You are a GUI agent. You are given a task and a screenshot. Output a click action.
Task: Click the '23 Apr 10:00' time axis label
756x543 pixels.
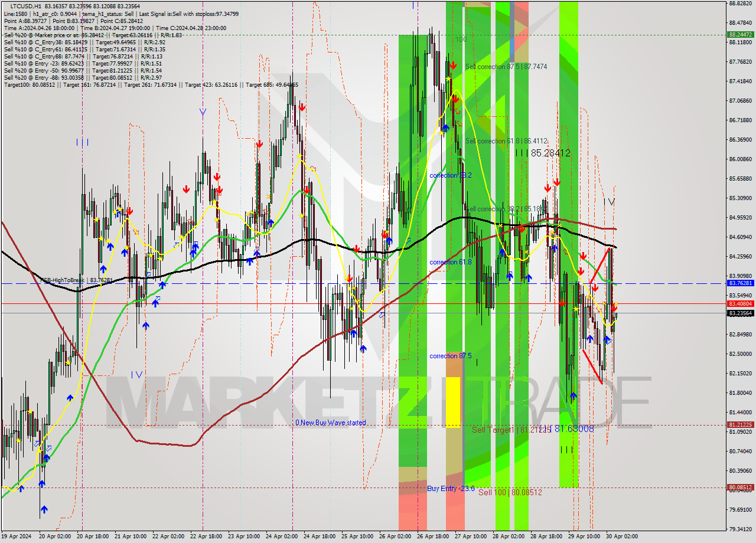coord(243,537)
